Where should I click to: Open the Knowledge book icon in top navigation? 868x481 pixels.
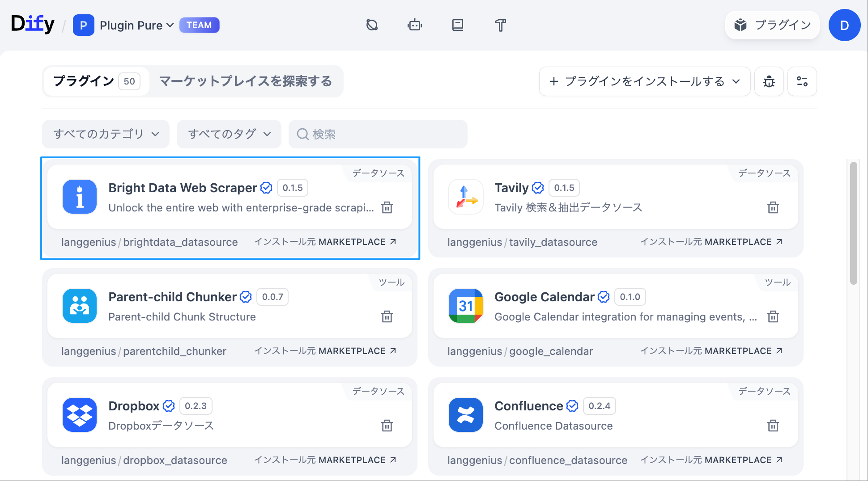pyautogui.click(x=458, y=25)
